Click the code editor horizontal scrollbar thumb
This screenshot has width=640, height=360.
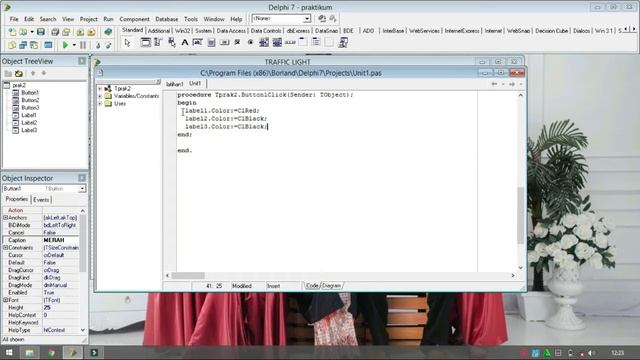pyautogui.click(x=188, y=276)
